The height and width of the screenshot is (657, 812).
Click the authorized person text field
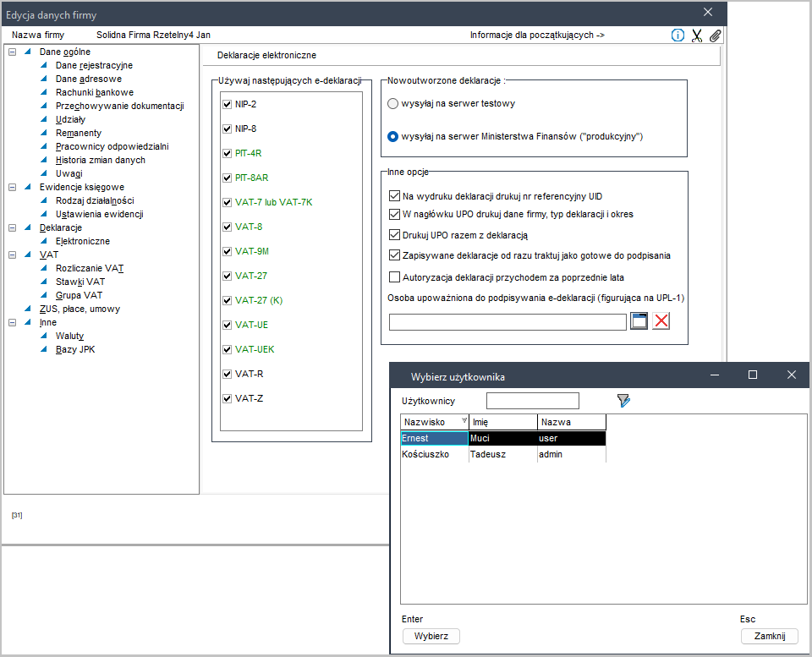coord(507,321)
